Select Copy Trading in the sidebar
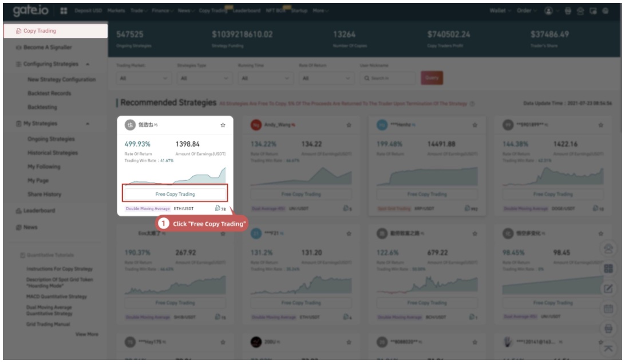625x364 pixels. click(x=54, y=31)
